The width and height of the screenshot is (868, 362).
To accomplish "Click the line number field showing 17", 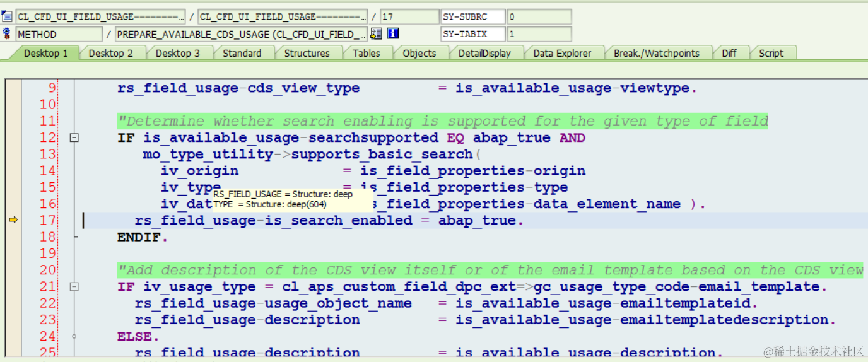I will pyautogui.click(x=409, y=16).
